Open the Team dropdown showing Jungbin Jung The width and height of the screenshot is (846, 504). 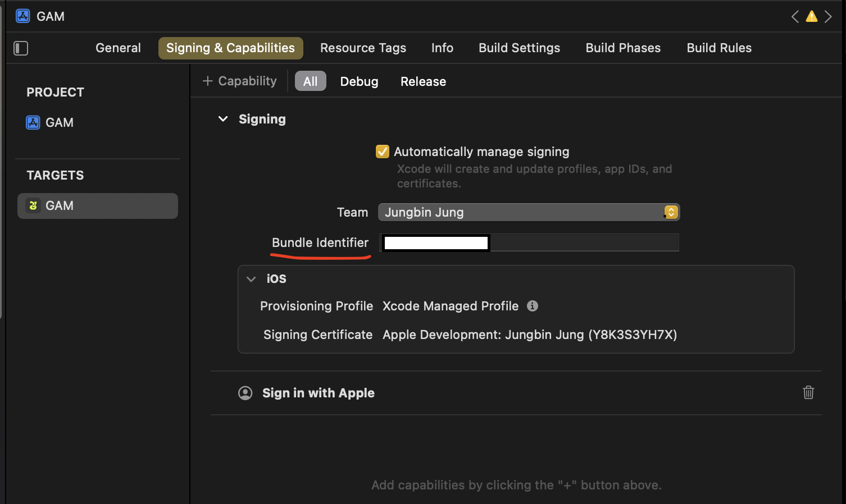point(529,212)
